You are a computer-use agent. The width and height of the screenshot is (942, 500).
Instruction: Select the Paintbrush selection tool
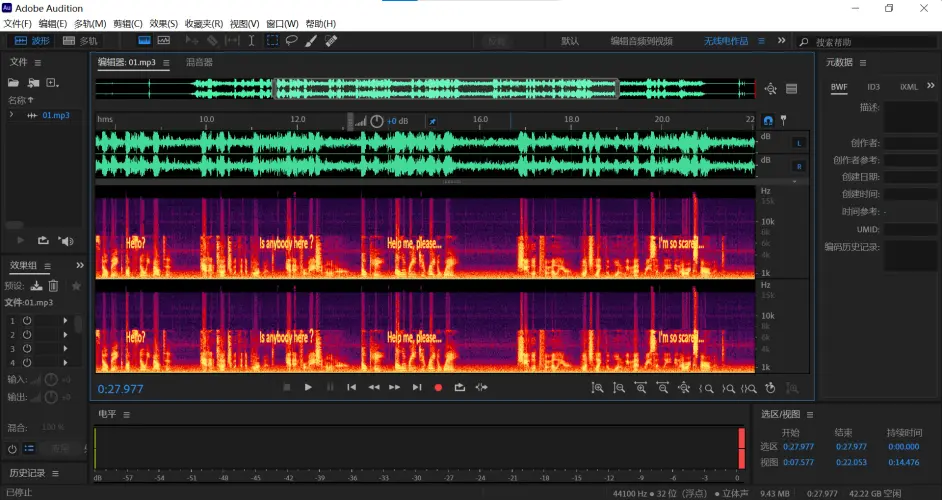(311, 41)
